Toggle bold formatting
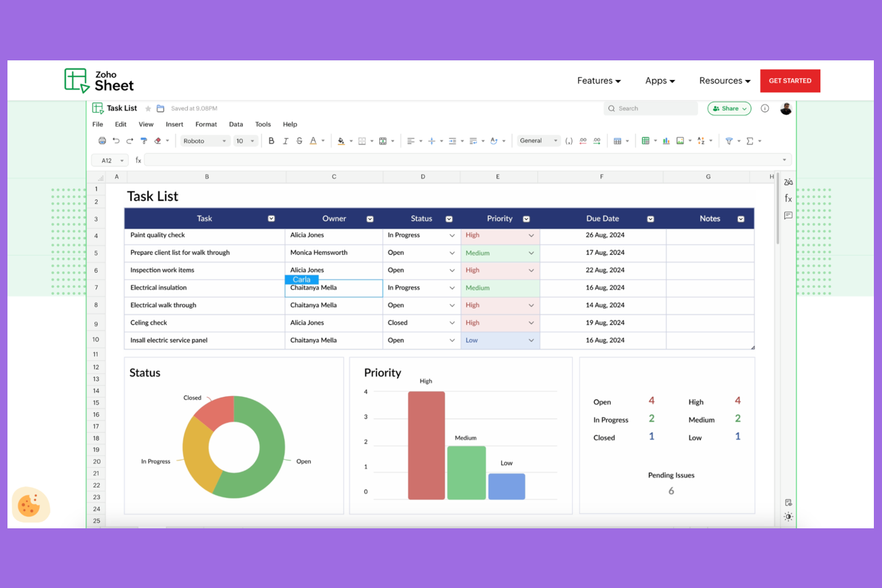882x588 pixels. [271, 141]
